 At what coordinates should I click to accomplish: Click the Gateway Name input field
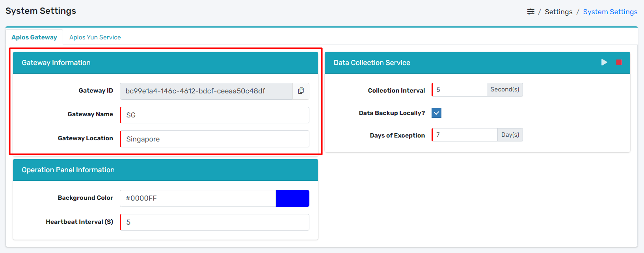tap(214, 115)
